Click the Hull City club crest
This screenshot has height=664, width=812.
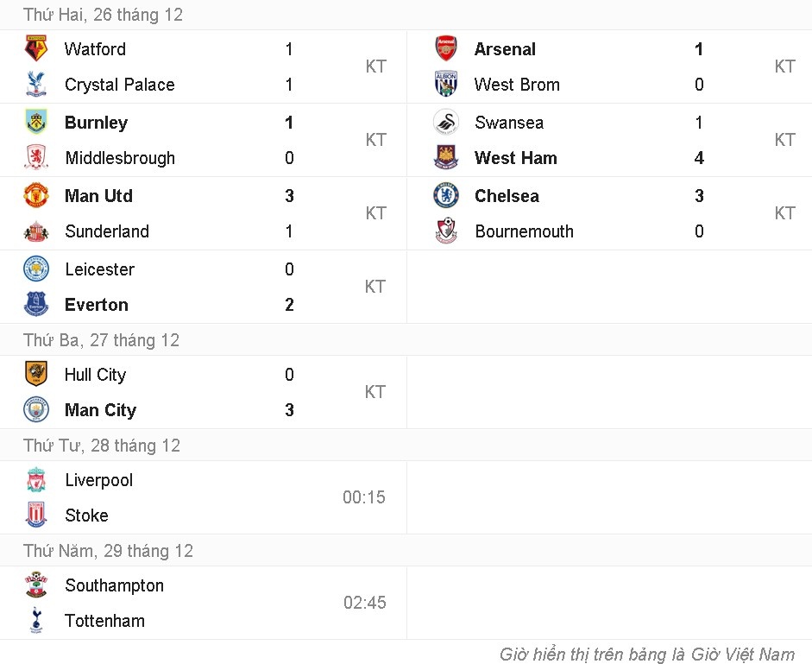coord(36,375)
